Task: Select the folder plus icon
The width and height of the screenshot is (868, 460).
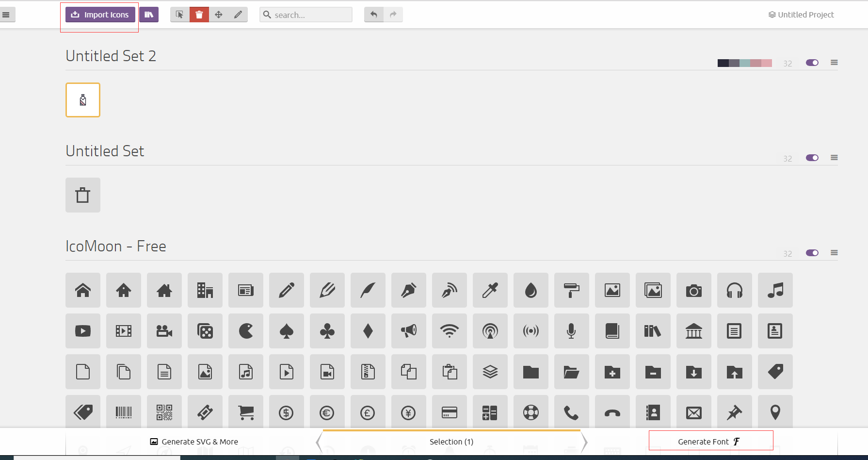Action: pyautogui.click(x=612, y=372)
